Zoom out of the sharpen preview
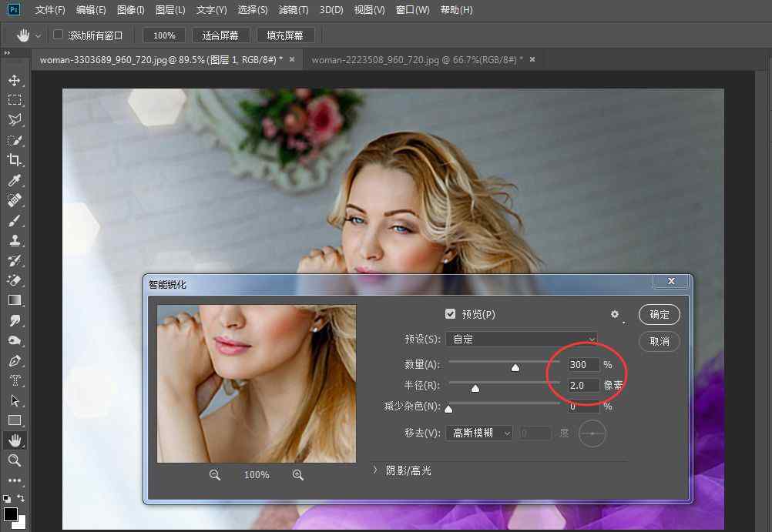This screenshot has width=772, height=532. click(x=215, y=475)
